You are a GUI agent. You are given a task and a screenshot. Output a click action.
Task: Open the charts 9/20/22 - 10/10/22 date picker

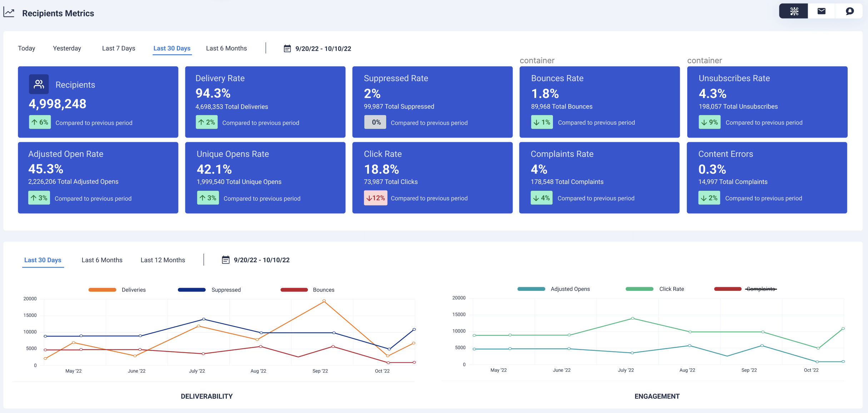pos(256,260)
